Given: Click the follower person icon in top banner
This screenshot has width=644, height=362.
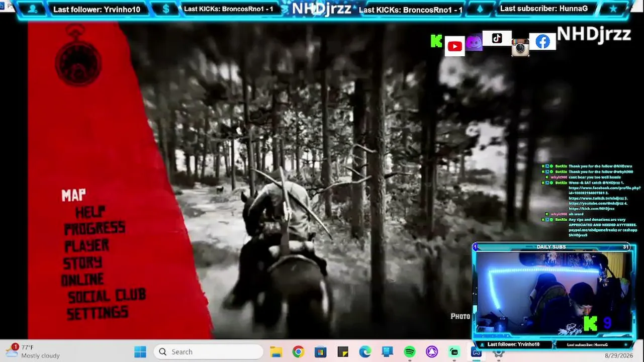Looking at the screenshot, I should pyautogui.click(x=33, y=9).
